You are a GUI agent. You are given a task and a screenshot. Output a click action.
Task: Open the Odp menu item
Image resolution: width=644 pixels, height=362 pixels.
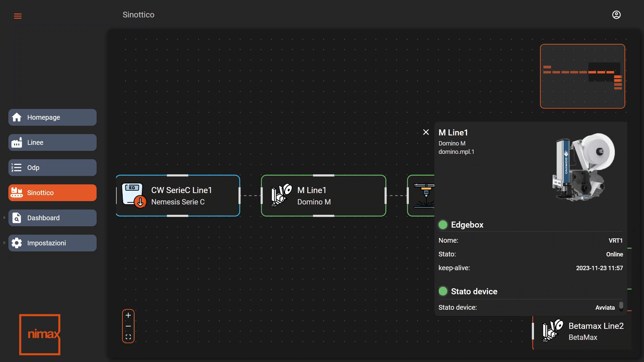coord(52,168)
